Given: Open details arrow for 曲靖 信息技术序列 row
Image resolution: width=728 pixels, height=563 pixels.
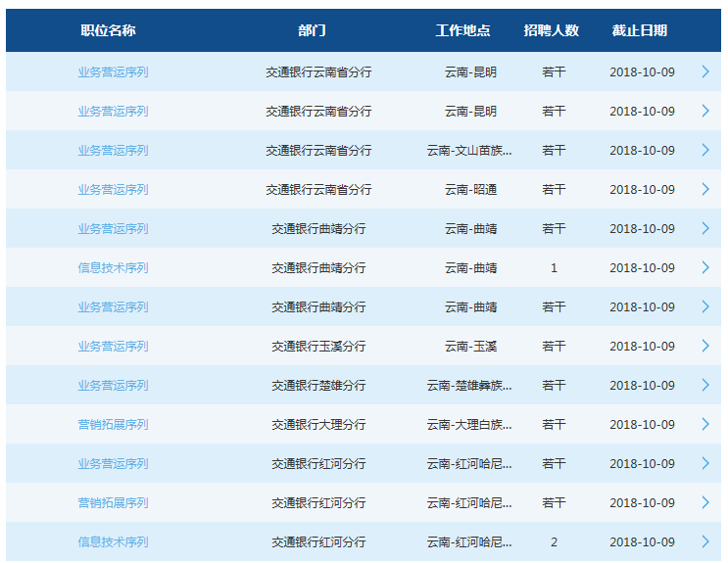Looking at the screenshot, I should click(705, 267).
